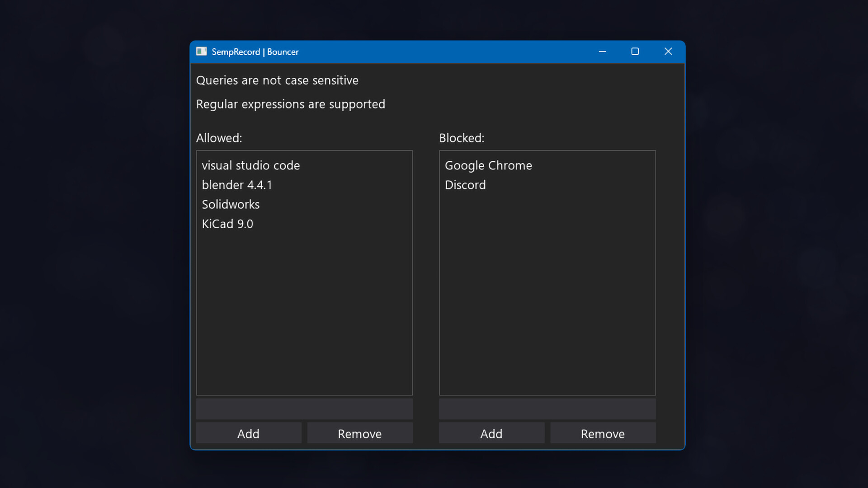Select 'KiCad 9.0' allowed entry
Image resolution: width=868 pixels, height=488 pixels.
[227, 224]
